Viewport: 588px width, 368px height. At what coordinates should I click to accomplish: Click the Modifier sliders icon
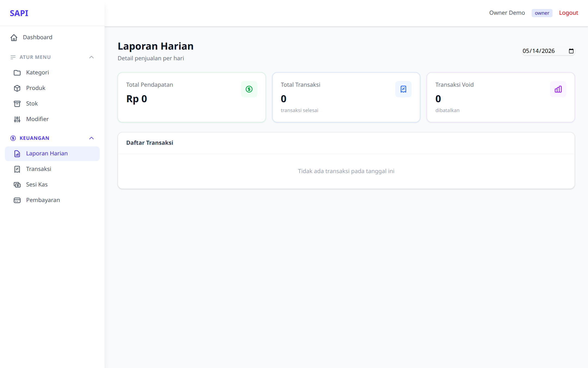(17, 119)
